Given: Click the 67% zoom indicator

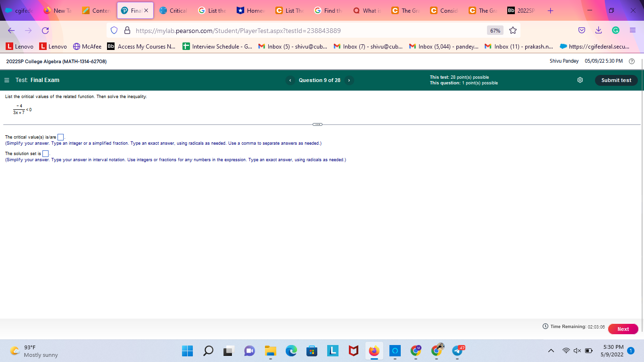Looking at the screenshot, I should click(x=495, y=31).
